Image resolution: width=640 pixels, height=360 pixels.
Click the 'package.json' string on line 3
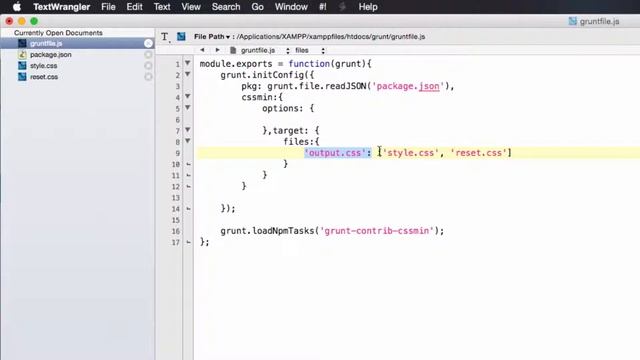(408, 87)
